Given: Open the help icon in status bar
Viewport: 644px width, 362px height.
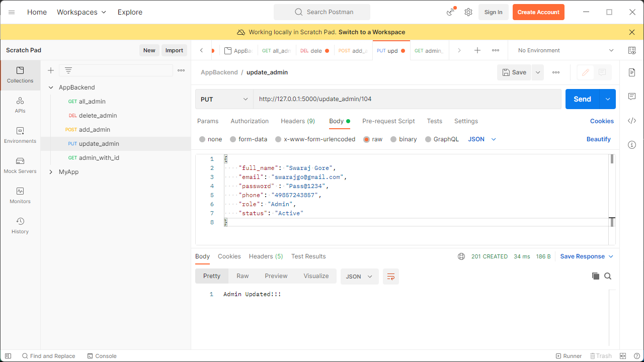Looking at the screenshot, I should click(637, 356).
